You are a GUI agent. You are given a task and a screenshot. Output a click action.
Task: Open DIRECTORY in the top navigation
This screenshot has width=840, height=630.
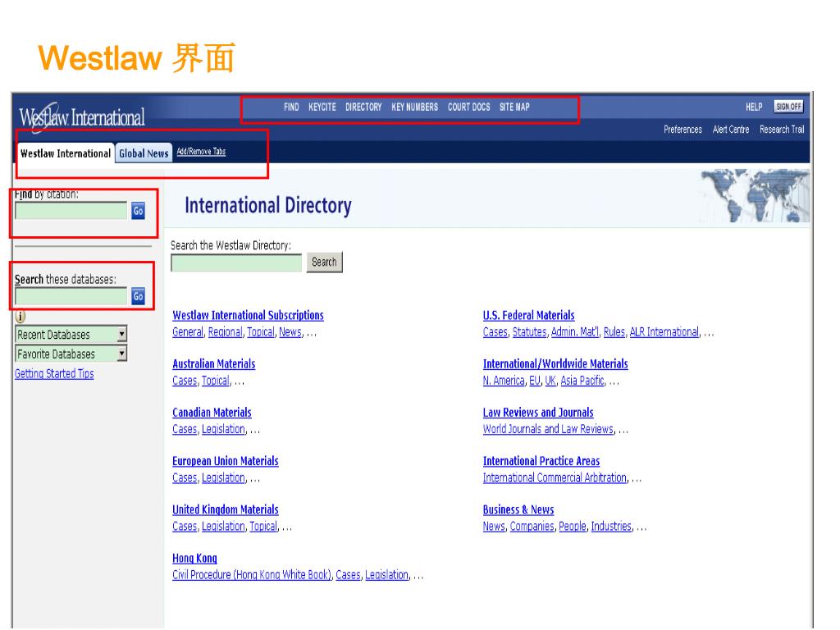click(x=363, y=107)
